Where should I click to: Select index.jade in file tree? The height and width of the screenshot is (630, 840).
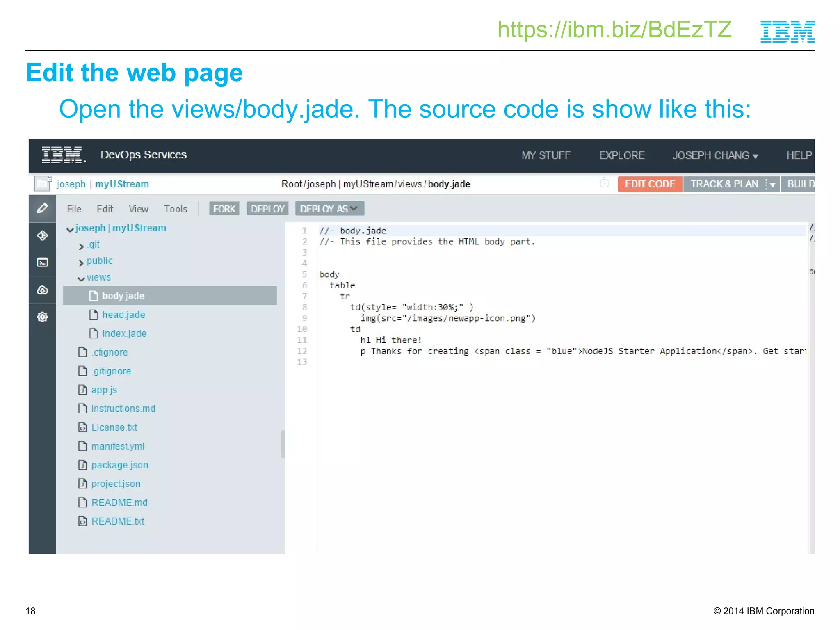point(124,333)
